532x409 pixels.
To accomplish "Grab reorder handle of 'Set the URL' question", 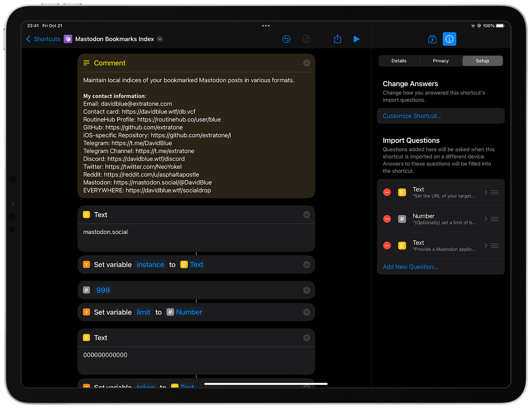I will coord(495,192).
